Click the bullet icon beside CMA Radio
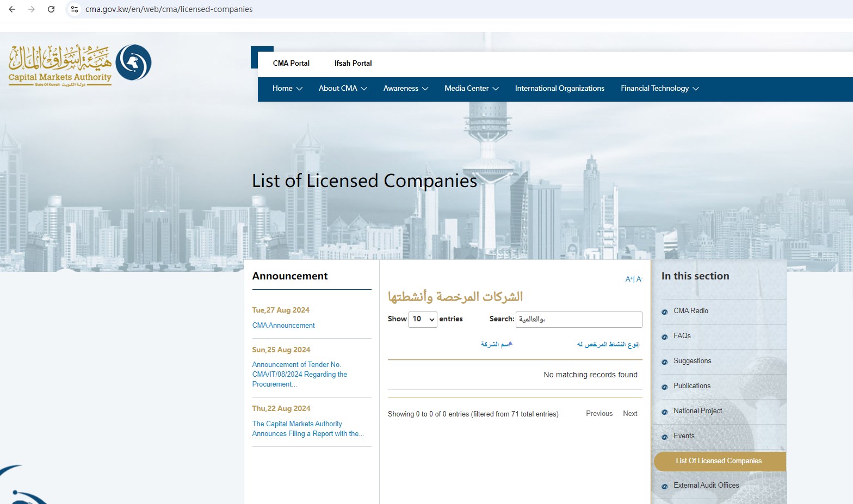The width and height of the screenshot is (853, 504). tap(664, 312)
